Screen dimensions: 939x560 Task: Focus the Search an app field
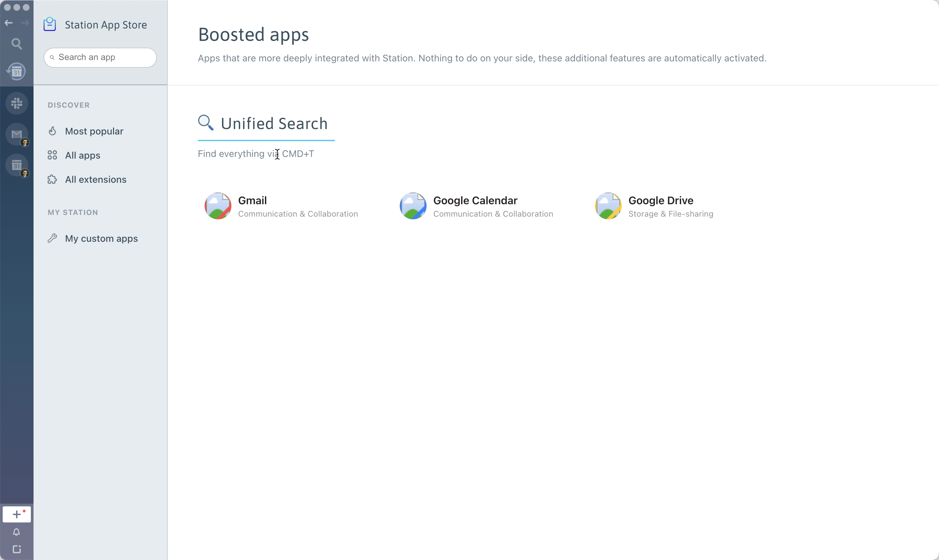click(100, 57)
